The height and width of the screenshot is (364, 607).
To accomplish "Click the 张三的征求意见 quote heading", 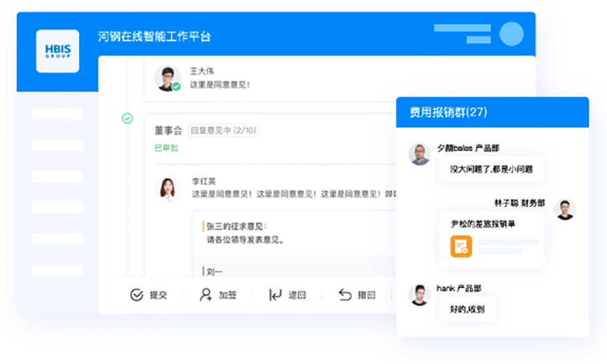I will point(236,226).
